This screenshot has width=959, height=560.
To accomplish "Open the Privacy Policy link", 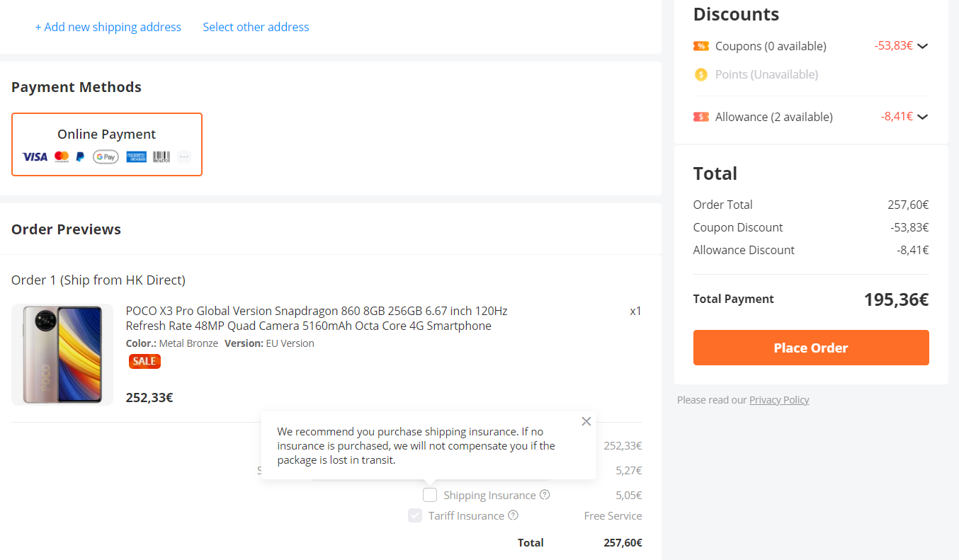I will pos(779,400).
